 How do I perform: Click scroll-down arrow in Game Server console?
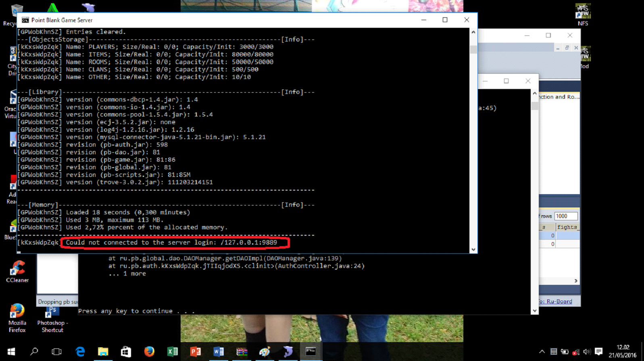pyautogui.click(x=473, y=249)
